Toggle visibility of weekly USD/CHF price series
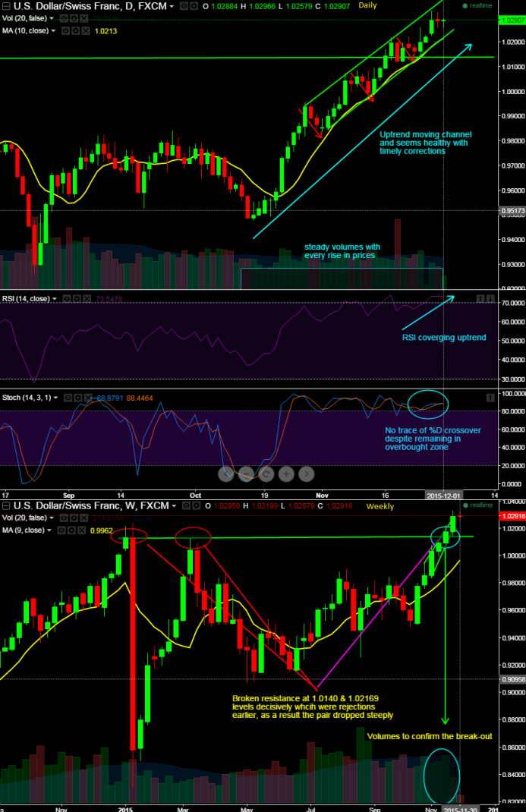 pyautogui.click(x=187, y=506)
